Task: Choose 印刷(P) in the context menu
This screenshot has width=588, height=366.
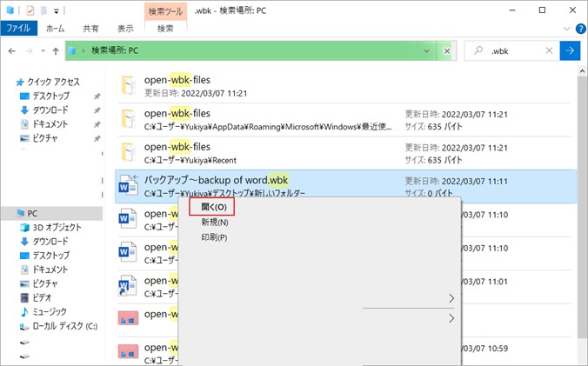Action: tap(214, 237)
